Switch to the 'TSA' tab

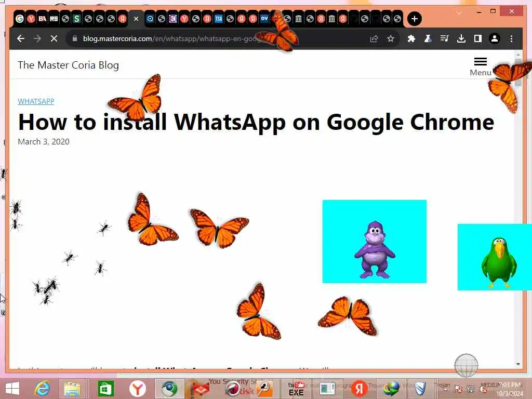coord(219,19)
